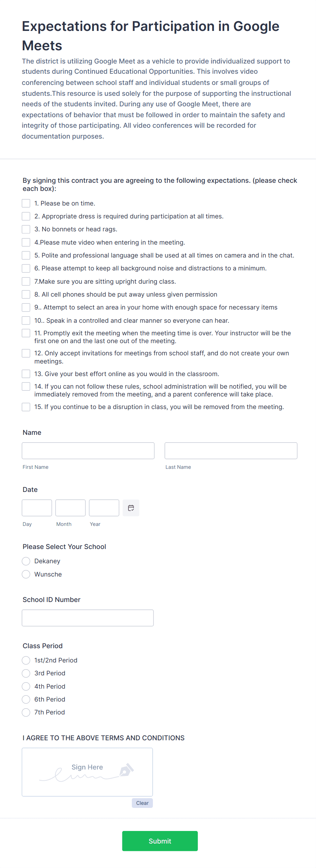Select 3rd Period class option
Image resolution: width=316 pixels, height=868 pixels.
(26, 673)
